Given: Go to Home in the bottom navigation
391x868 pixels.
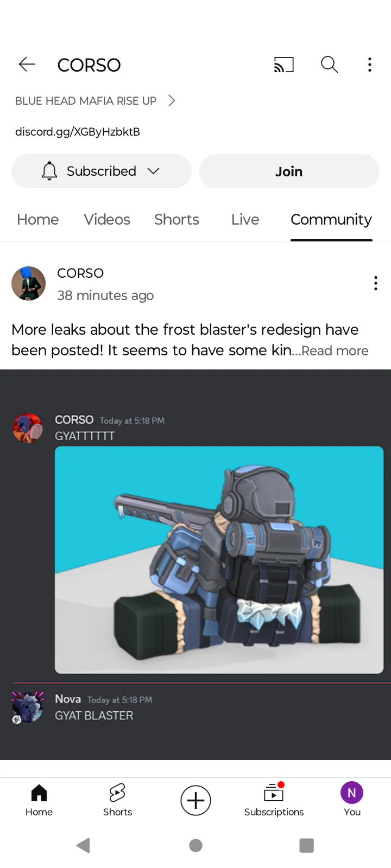Looking at the screenshot, I should click(39, 800).
